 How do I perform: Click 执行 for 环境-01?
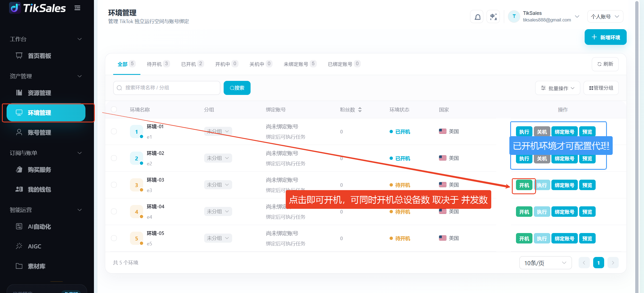pyautogui.click(x=524, y=132)
